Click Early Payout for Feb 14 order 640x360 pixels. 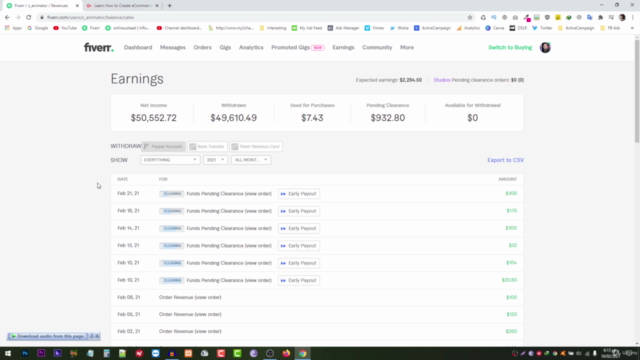(299, 228)
